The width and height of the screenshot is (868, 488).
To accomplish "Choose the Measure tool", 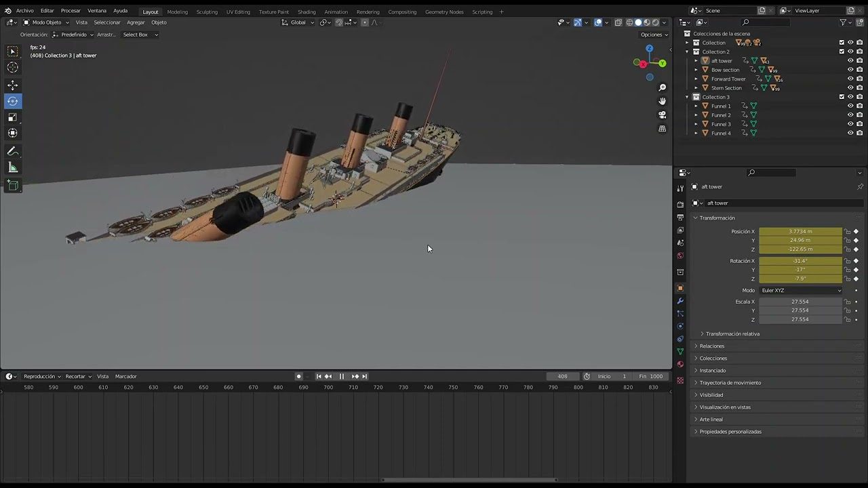I will (x=13, y=167).
